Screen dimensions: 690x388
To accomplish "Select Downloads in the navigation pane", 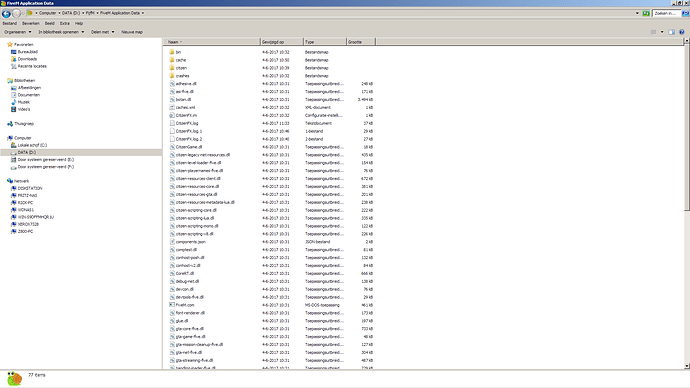I will coord(24,59).
